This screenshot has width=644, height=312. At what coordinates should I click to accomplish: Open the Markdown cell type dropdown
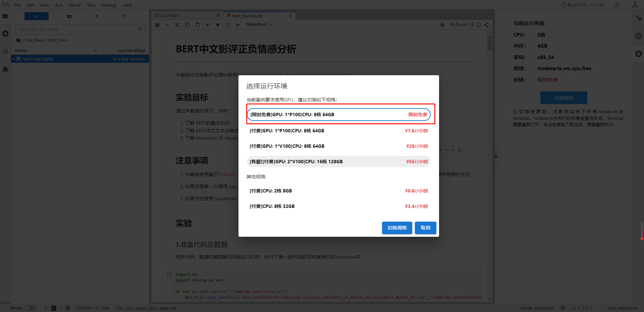[259, 25]
